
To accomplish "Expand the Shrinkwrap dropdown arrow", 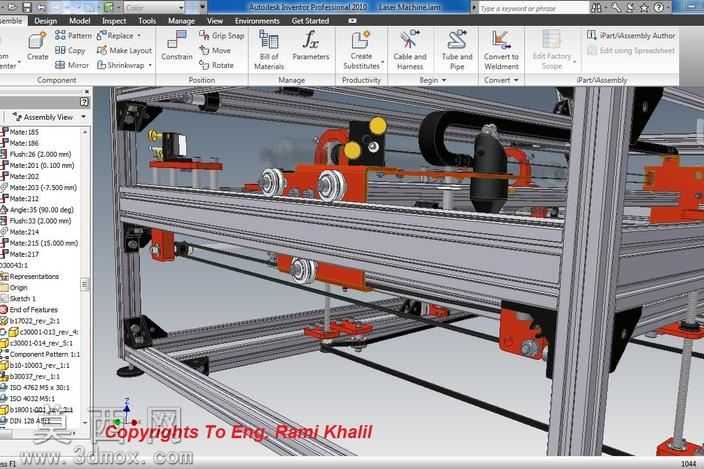I will pyautogui.click(x=150, y=66).
